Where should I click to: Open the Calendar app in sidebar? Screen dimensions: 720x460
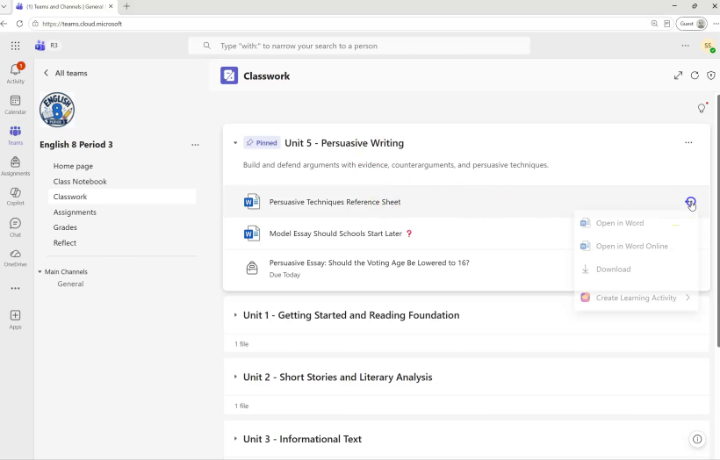(15, 104)
